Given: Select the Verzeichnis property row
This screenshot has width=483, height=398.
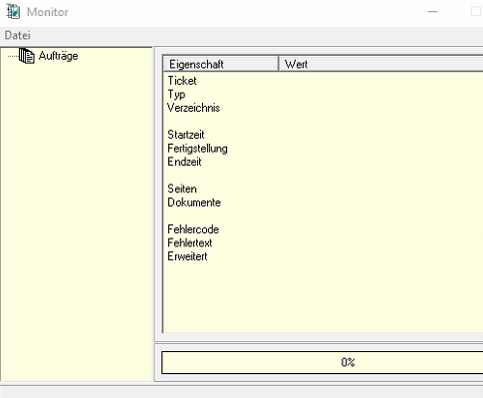Looking at the screenshot, I should (x=194, y=108).
